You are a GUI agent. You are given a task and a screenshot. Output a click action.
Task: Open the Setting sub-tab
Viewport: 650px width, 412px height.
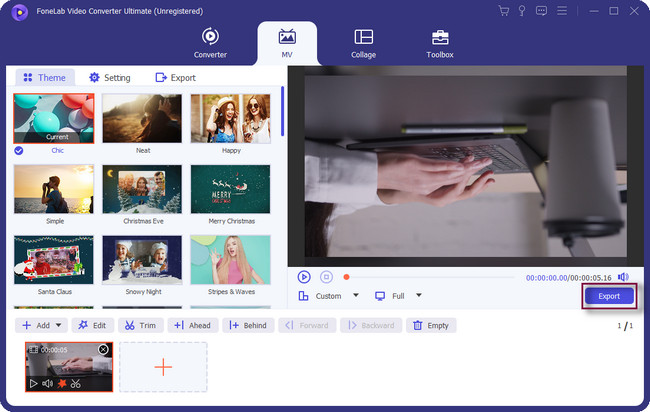tap(110, 78)
